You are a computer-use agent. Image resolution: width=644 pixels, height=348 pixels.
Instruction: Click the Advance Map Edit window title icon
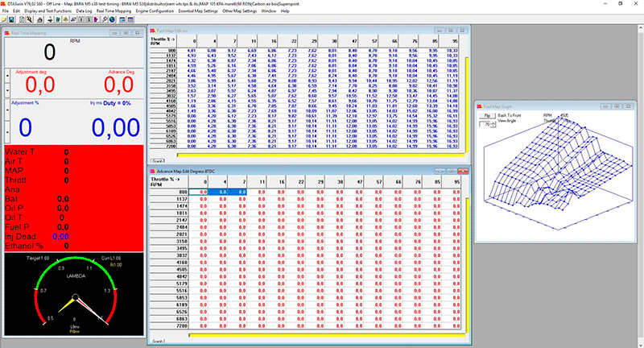[x=153, y=171]
